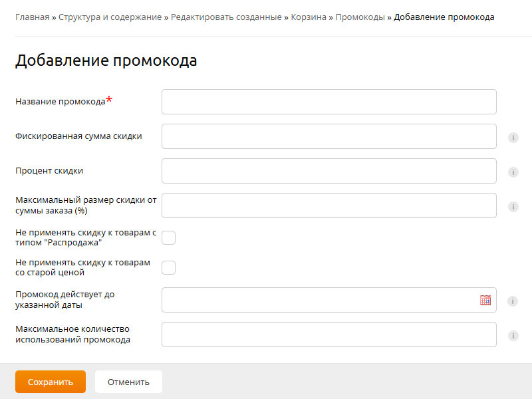532x399 pixels.
Task: Select the Процент скидки input box
Action: 329,171
